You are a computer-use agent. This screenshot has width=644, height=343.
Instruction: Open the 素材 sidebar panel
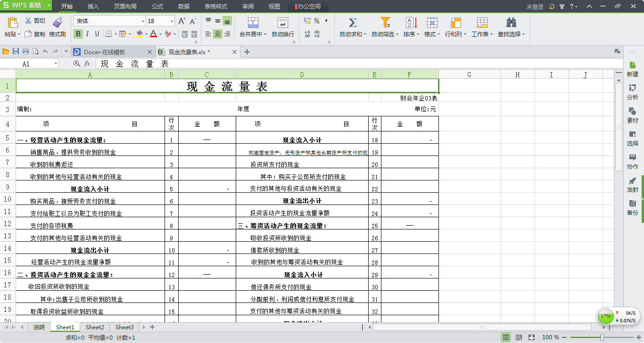(633, 115)
